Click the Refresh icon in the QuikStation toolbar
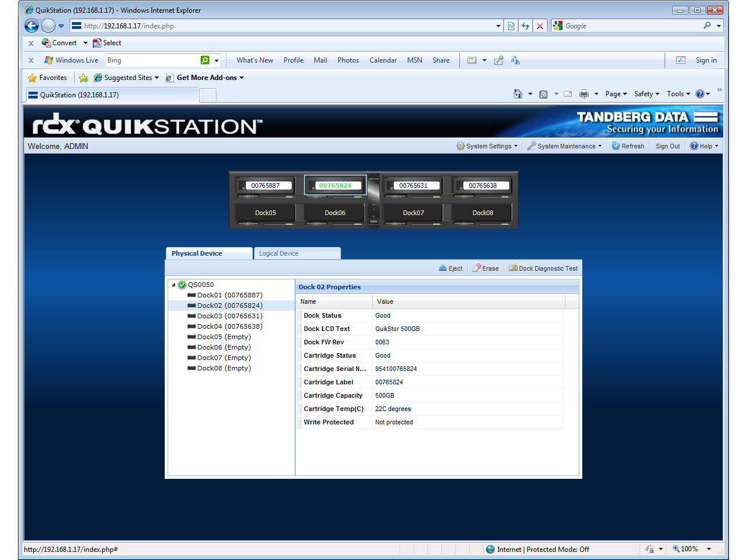The height and width of the screenshot is (560, 747). point(616,146)
